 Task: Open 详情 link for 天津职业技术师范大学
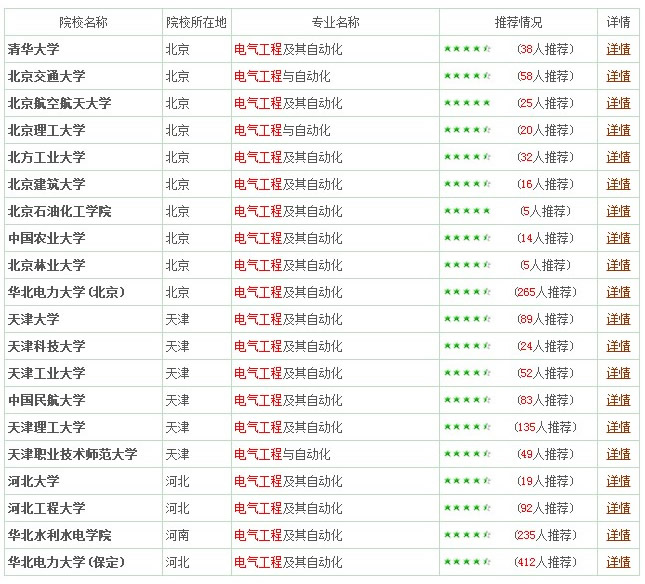(618, 454)
